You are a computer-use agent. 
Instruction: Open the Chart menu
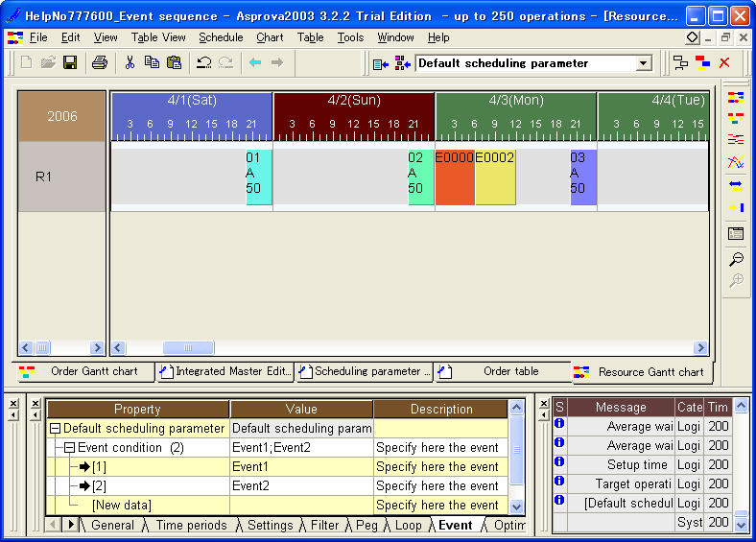[x=270, y=37]
